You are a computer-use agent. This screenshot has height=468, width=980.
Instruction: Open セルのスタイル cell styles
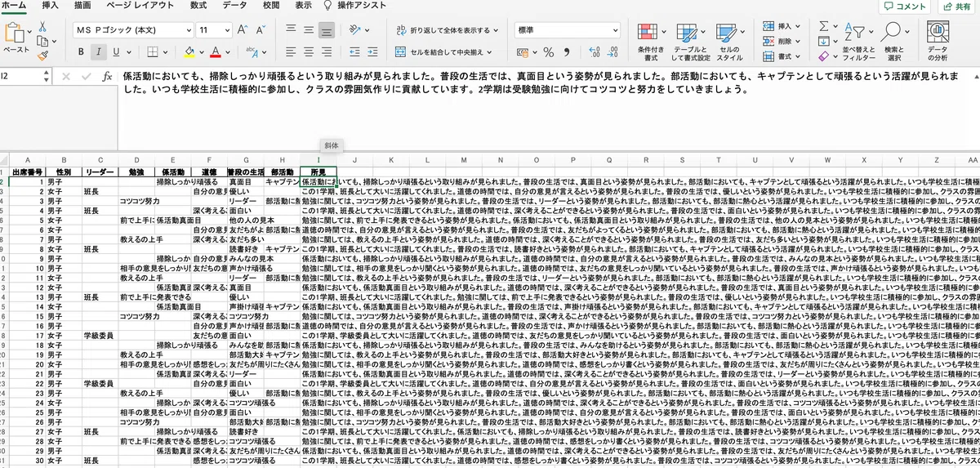[728, 41]
